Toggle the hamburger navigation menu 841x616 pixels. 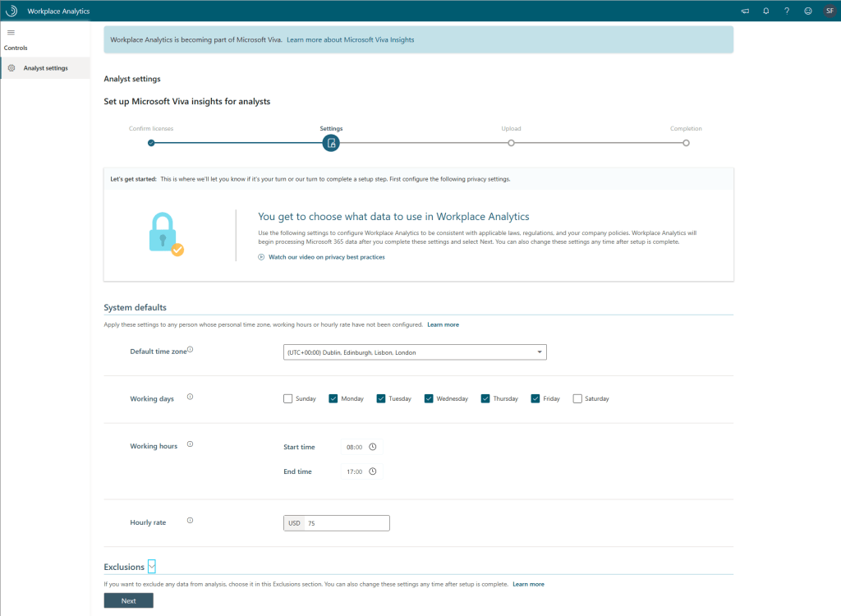11,32
